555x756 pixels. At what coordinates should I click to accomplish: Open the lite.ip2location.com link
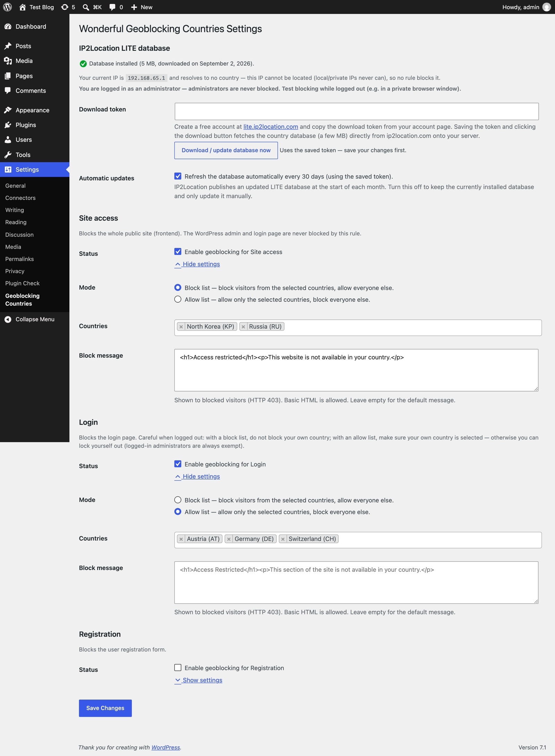point(271,127)
